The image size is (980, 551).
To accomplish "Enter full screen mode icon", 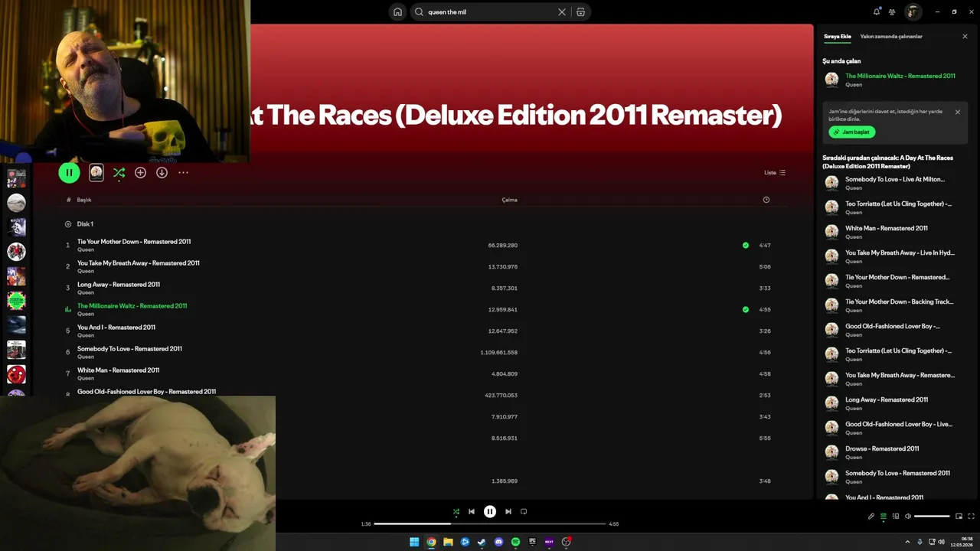I will (972, 517).
